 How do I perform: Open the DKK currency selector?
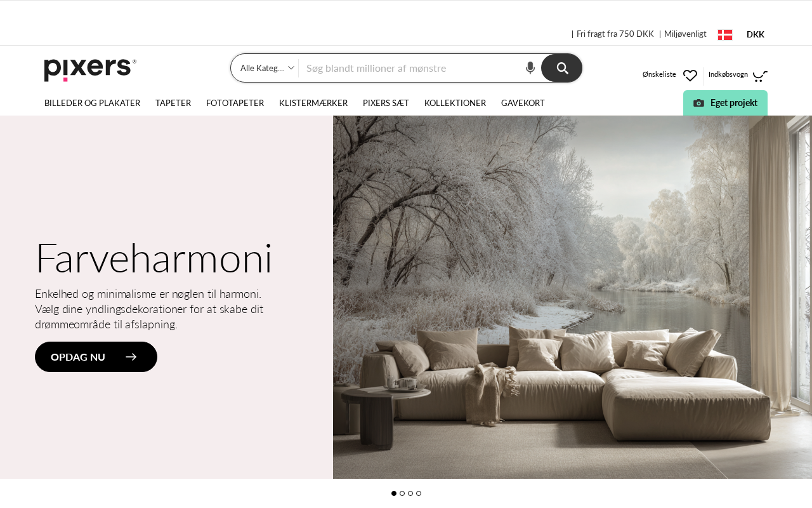pyautogui.click(x=756, y=34)
